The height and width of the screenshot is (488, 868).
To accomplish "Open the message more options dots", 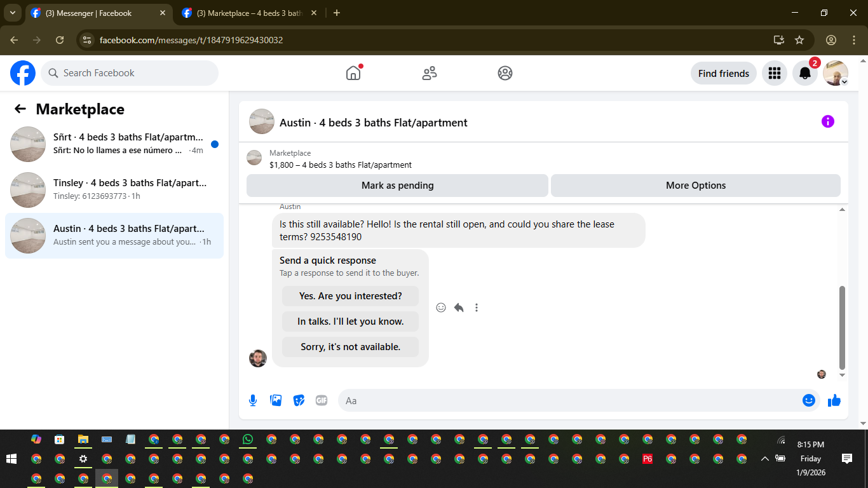I will click(477, 308).
